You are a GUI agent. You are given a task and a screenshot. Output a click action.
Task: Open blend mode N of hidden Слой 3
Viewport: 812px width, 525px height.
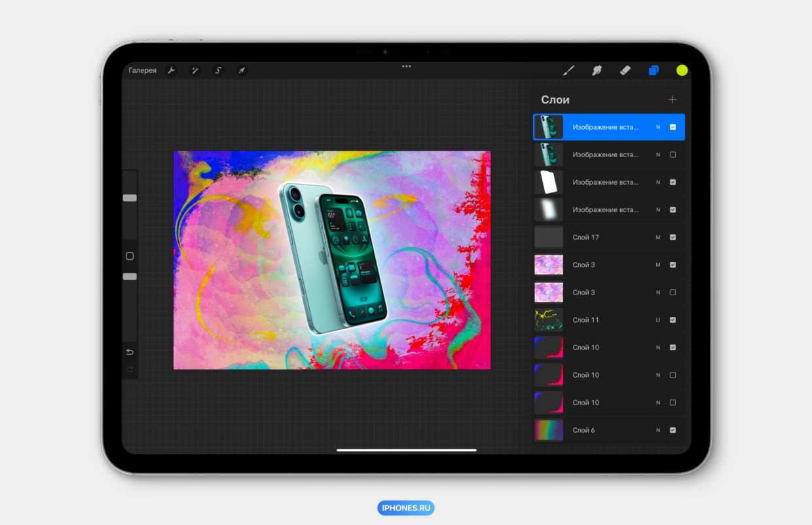tap(658, 292)
